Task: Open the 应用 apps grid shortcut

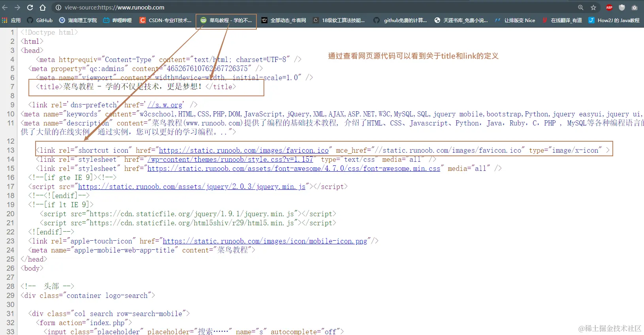Action: coord(11,20)
